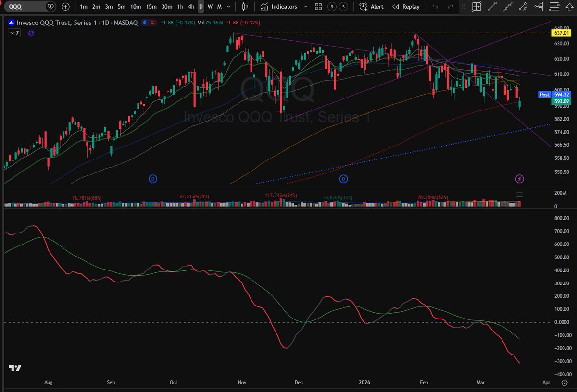Select the three-point line drawing tool
The width and height of the screenshot is (577, 392).
(508, 7)
